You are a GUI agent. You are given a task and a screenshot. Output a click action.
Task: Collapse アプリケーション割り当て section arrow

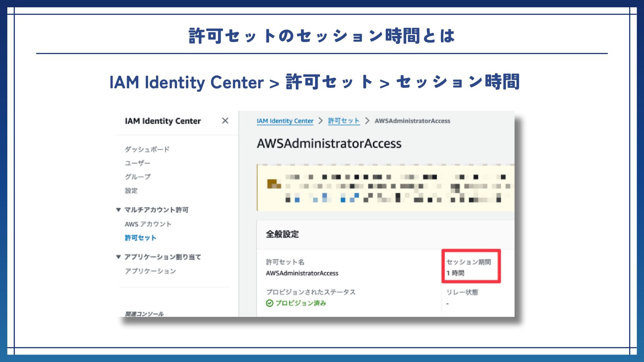[118, 257]
